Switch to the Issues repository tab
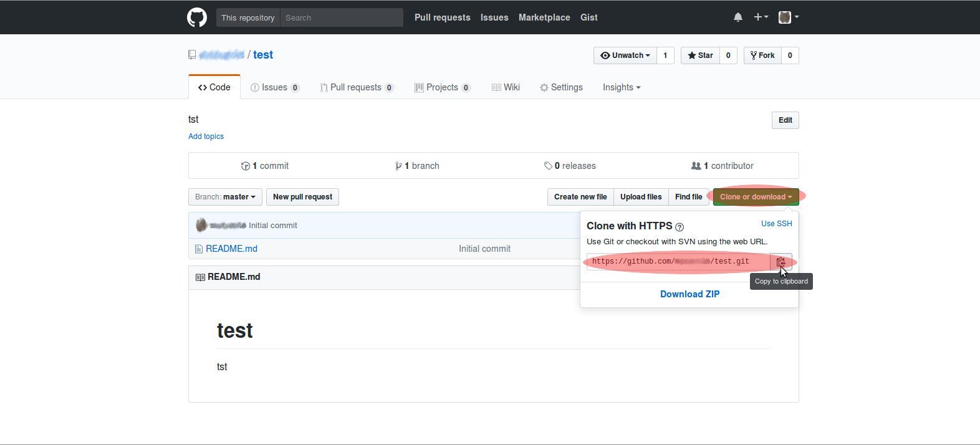 [275, 87]
